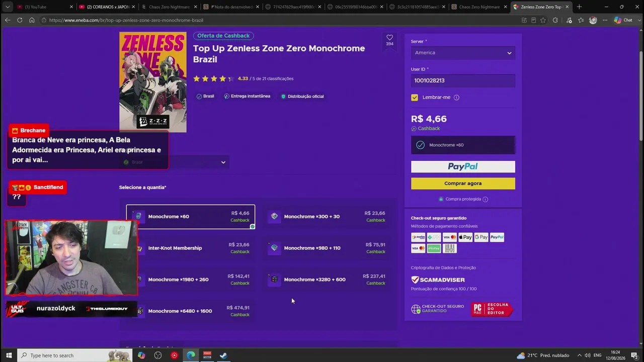Image resolution: width=644 pixels, height=362 pixels.
Task: Click the Pix payment method icon
Action: pyautogui.click(x=434, y=237)
